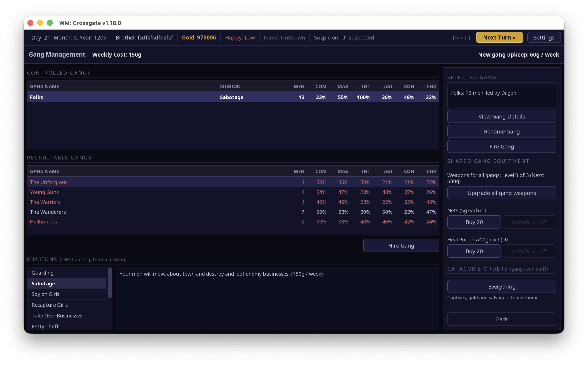
Task: Click the CHA column header in recruitable gangs
Action: 431,171
